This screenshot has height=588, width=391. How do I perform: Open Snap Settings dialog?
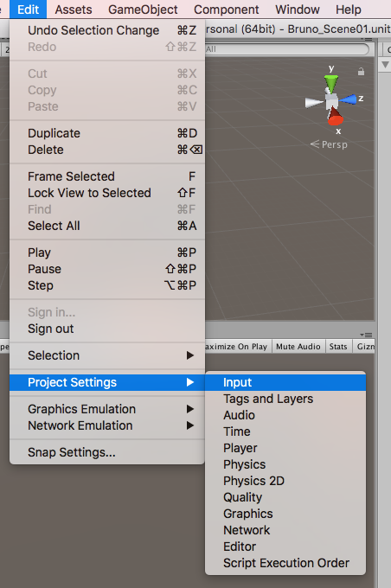(107, 452)
